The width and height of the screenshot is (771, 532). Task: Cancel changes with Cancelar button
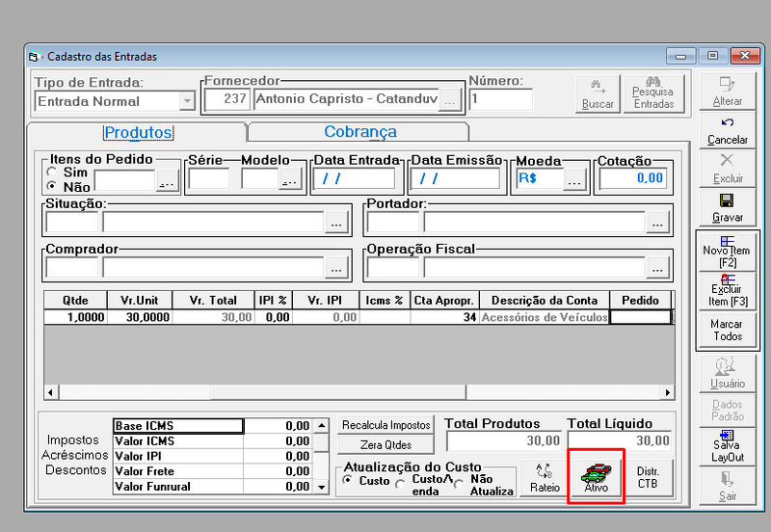728,130
